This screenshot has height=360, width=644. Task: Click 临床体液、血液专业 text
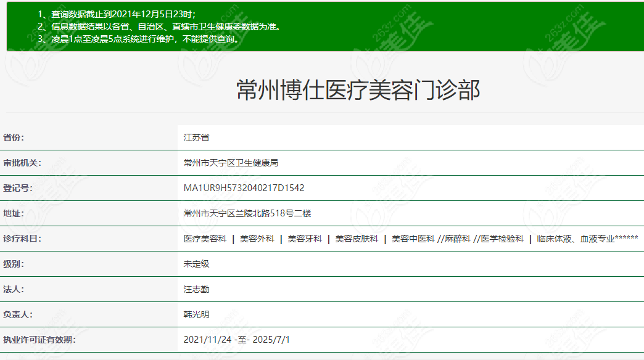pyautogui.click(x=576, y=239)
